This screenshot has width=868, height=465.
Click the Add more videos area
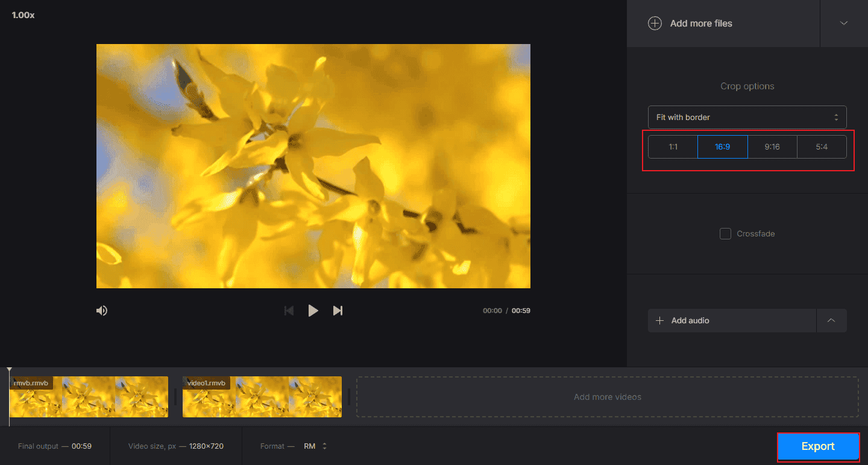tap(607, 397)
